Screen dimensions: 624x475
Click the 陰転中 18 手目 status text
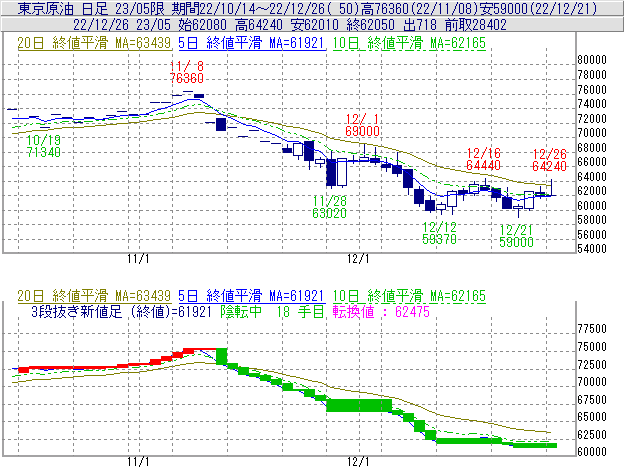coord(273,311)
